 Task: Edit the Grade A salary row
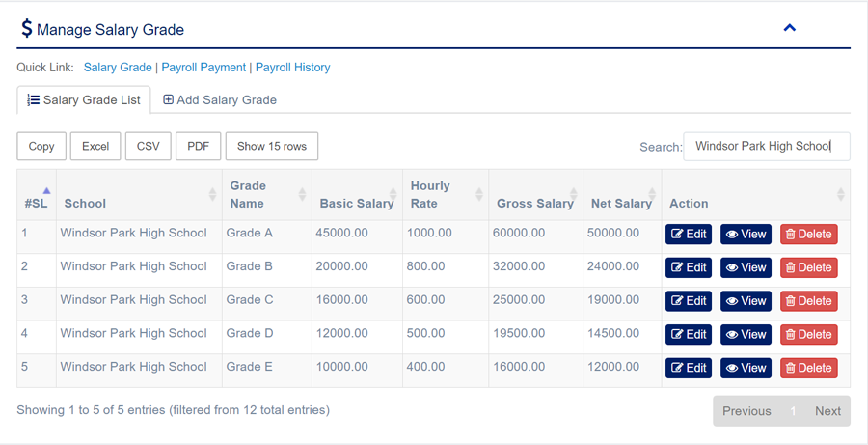(688, 235)
